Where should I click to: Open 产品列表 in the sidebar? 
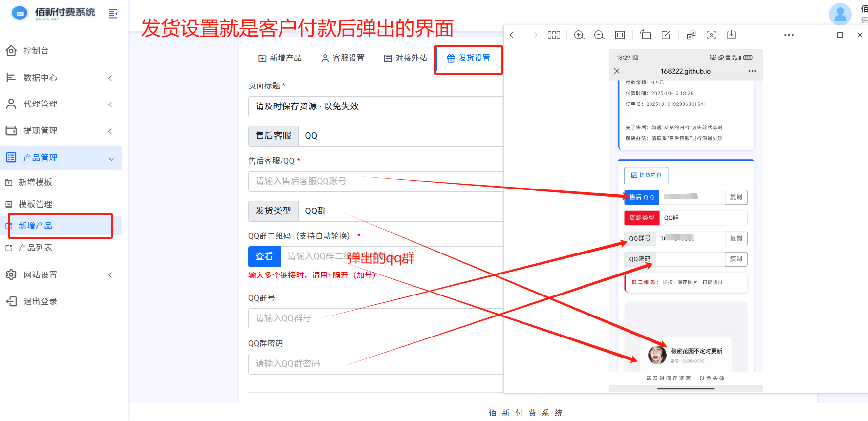coord(35,248)
